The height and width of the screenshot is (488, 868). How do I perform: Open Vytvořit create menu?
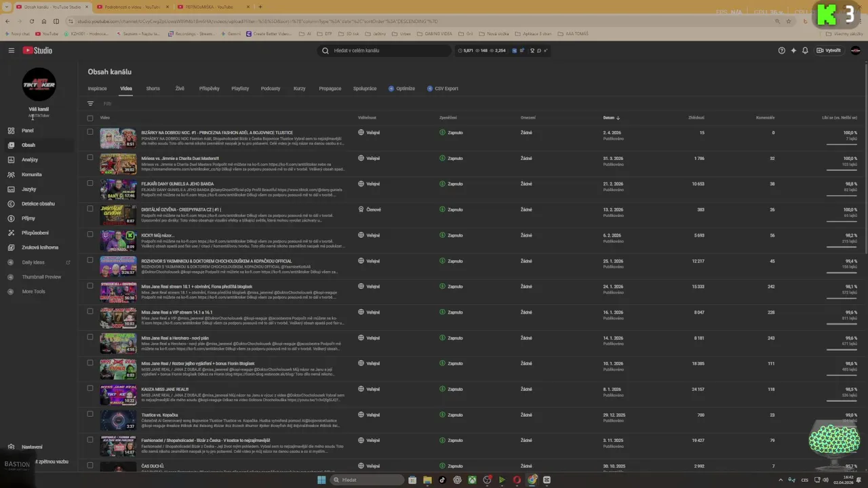tap(829, 50)
